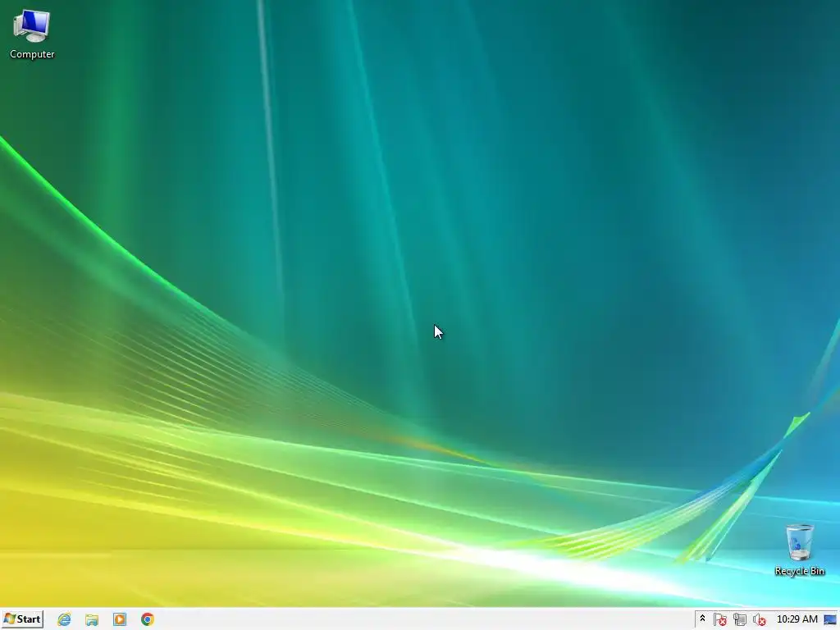This screenshot has height=630, width=840.
Task: Open muted volume speaker tray icon
Action: [759, 619]
